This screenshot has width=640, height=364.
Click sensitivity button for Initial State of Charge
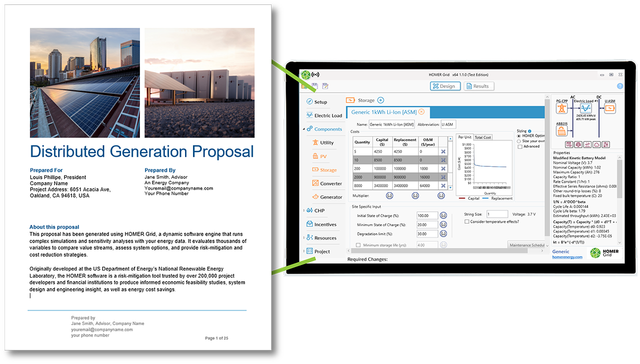(443, 216)
